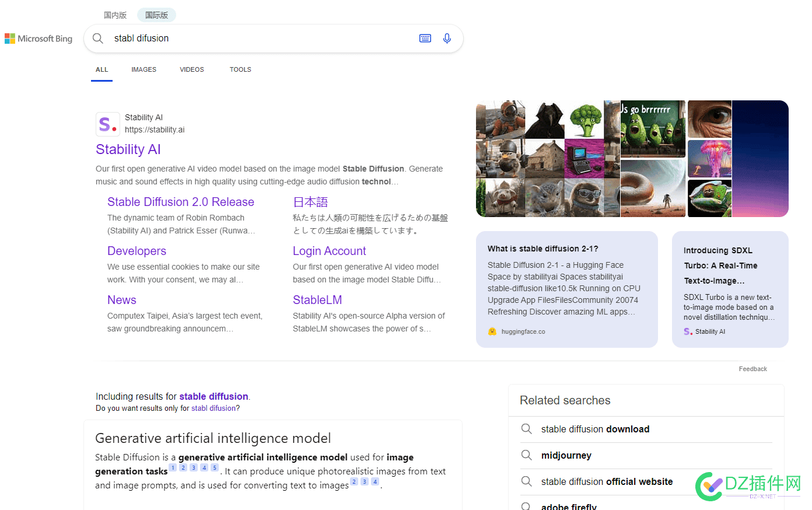This screenshot has height=510, width=812.
Task: Click search icon beside official website suggestion
Action: tap(526, 481)
